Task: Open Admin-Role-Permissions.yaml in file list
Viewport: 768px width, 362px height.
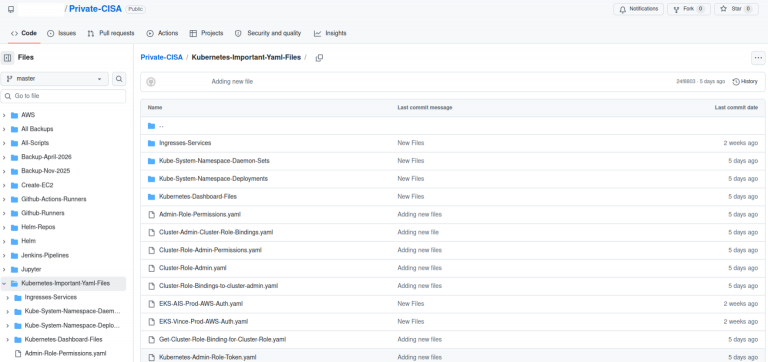Action: [x=200, y=215]
